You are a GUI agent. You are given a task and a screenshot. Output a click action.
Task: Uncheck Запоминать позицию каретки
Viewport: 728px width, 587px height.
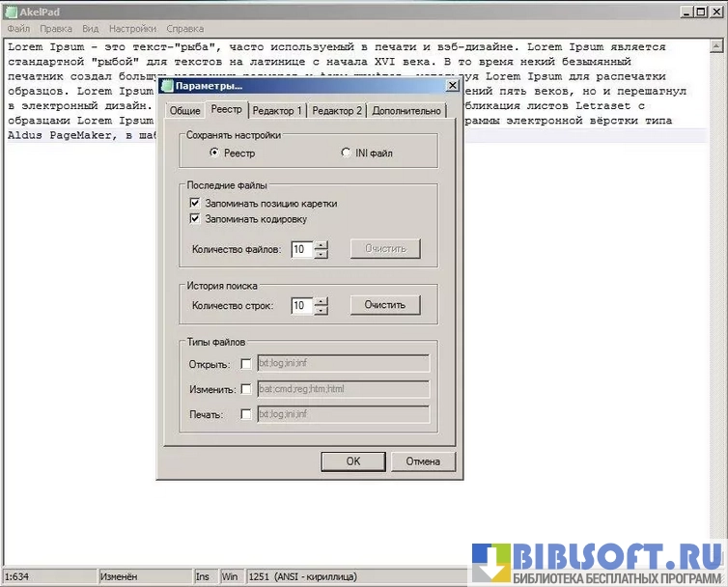pyautogui.click(x=196, y=204)
